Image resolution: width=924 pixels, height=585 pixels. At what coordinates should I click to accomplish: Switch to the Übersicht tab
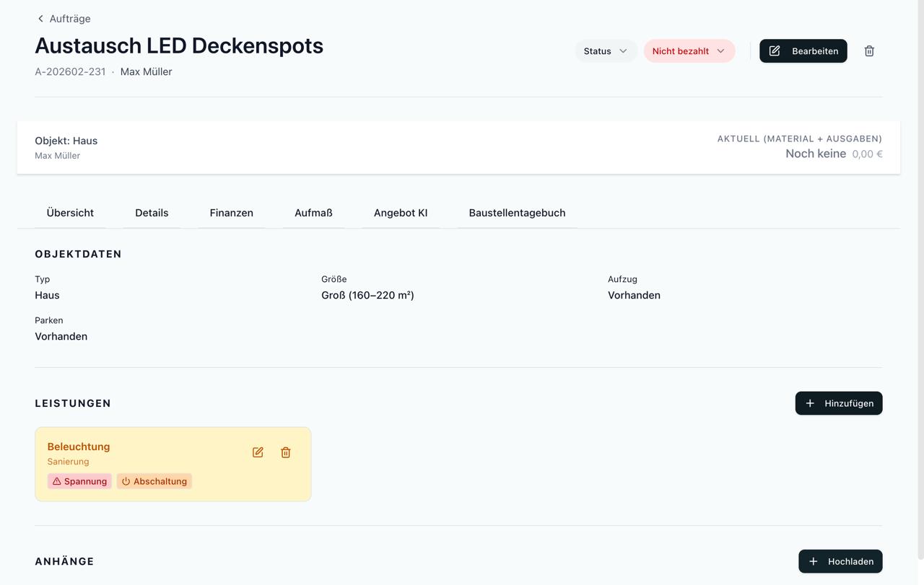point(70,213)
